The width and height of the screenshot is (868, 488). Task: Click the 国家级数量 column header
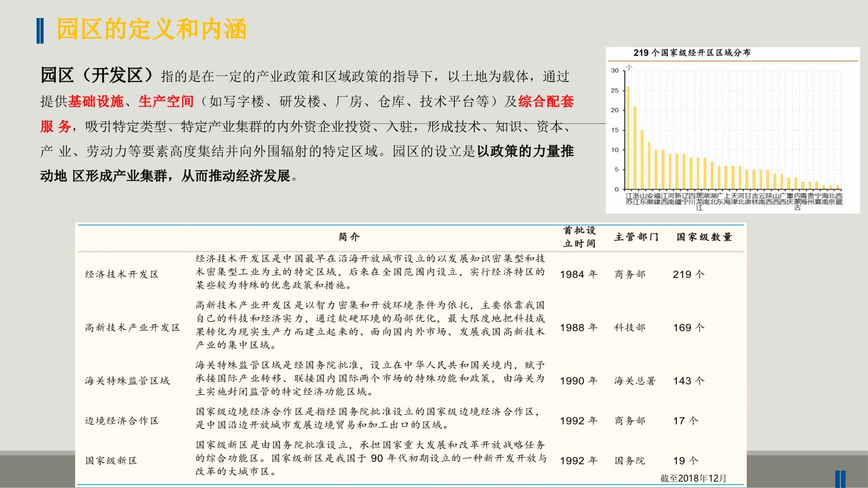[704, 237]
